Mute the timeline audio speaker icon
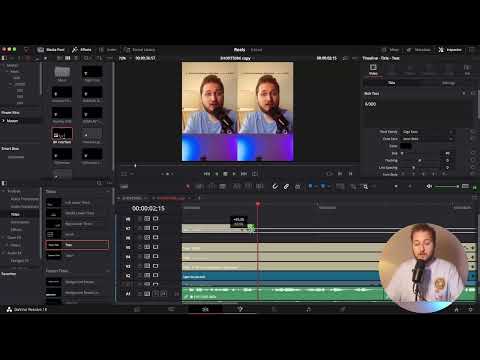 coord(429,186)
